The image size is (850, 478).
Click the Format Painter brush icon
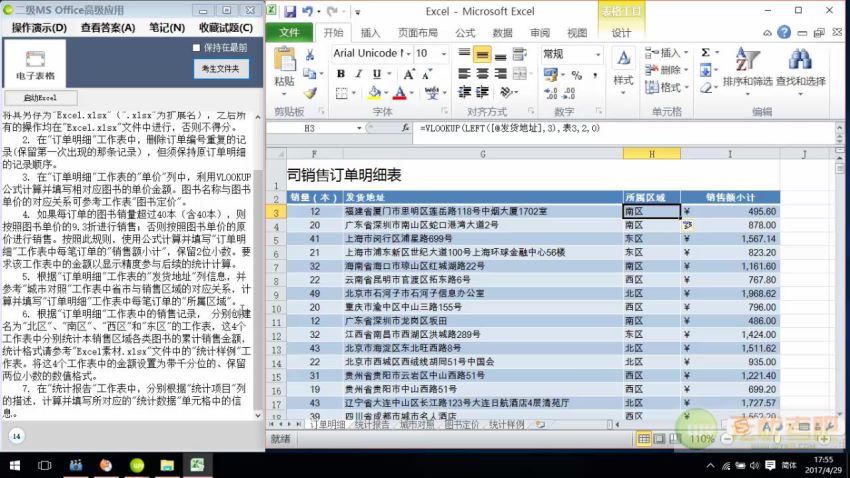coord(310,93)
